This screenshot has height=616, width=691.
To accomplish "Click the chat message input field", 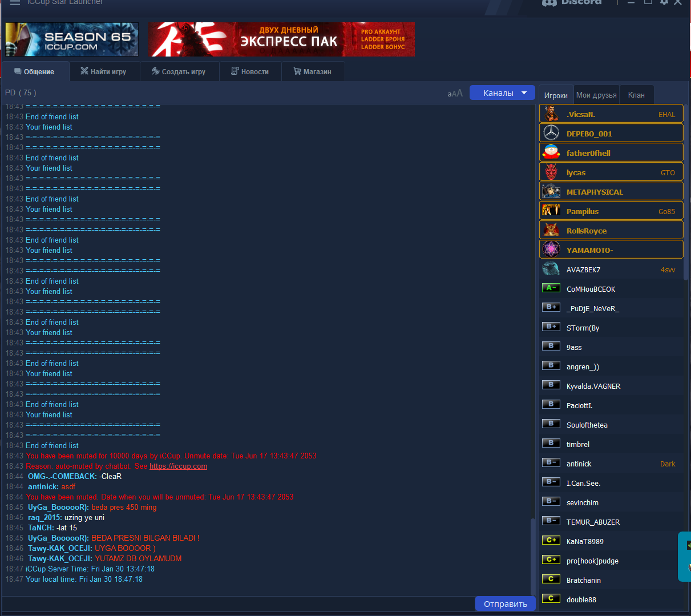I will 239,603.
